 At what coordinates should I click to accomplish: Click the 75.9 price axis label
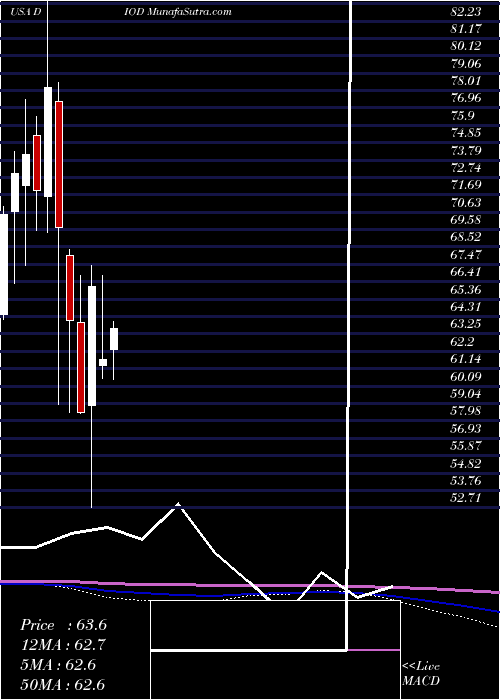tap(462, 116)
